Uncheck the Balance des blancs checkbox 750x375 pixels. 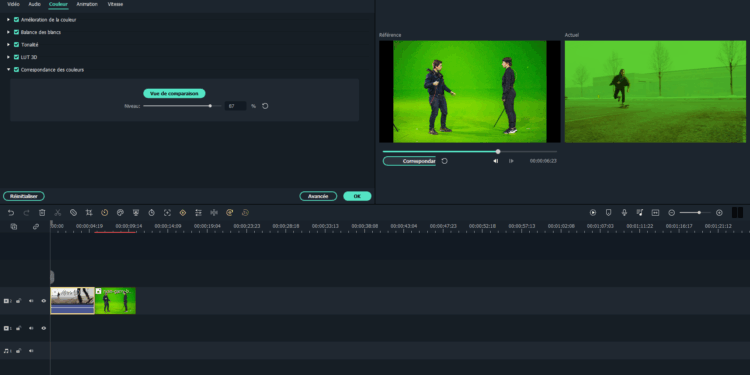pos(16,32)
